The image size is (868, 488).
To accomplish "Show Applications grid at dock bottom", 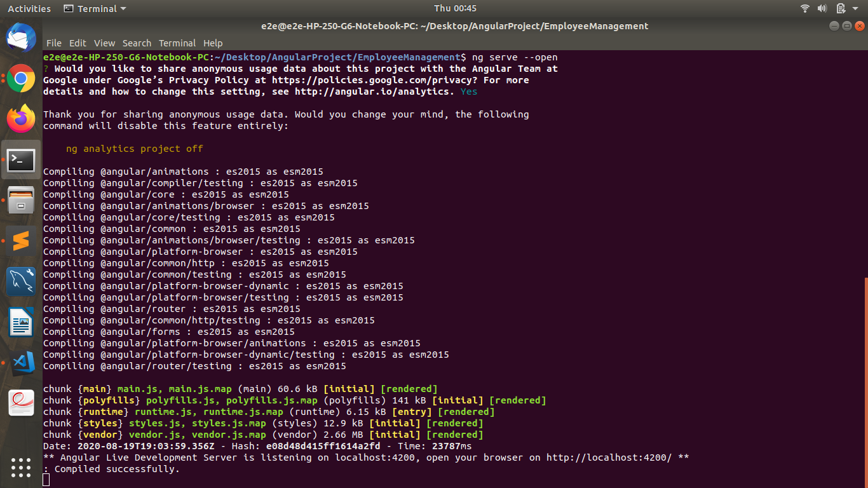I will 21,467.
